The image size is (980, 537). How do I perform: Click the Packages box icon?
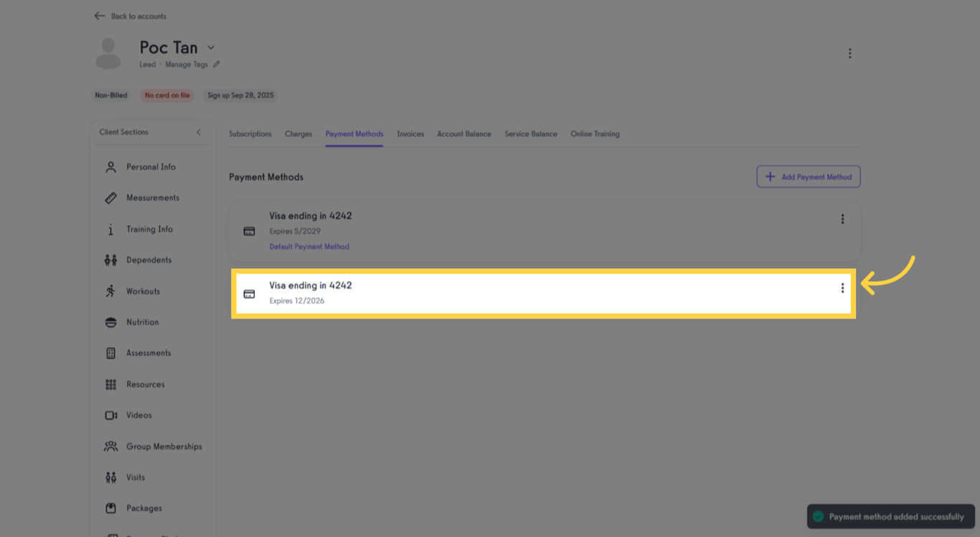tap(110, 508)
